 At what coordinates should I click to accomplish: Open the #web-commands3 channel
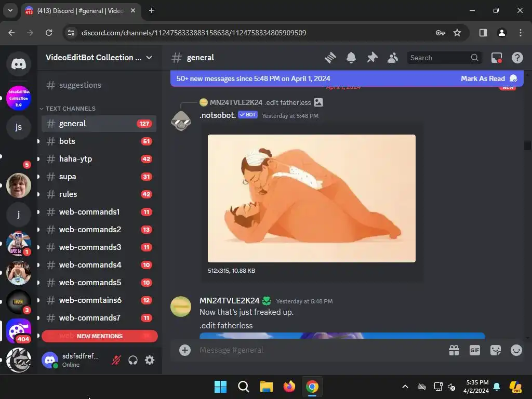click(x=99, y=247)
